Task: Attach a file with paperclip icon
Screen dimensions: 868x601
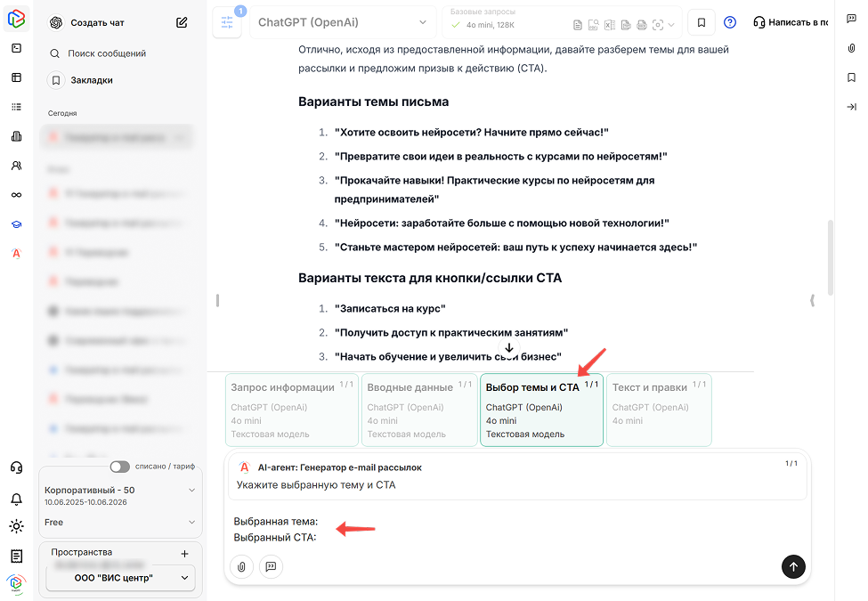Action: pos(241,566)
